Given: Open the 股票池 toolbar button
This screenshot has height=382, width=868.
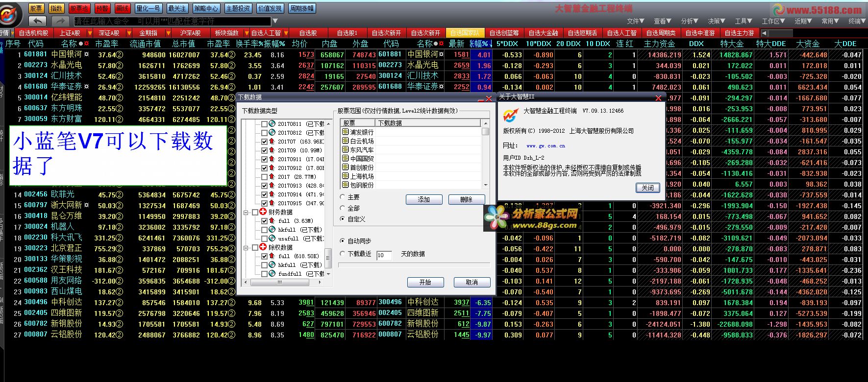Looking at the screenshot, I should tap(79, 8).
